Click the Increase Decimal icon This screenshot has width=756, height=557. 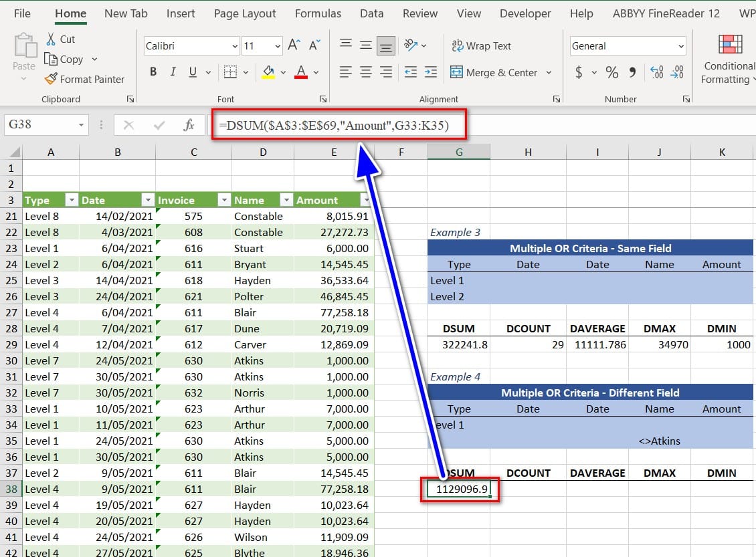656,72
